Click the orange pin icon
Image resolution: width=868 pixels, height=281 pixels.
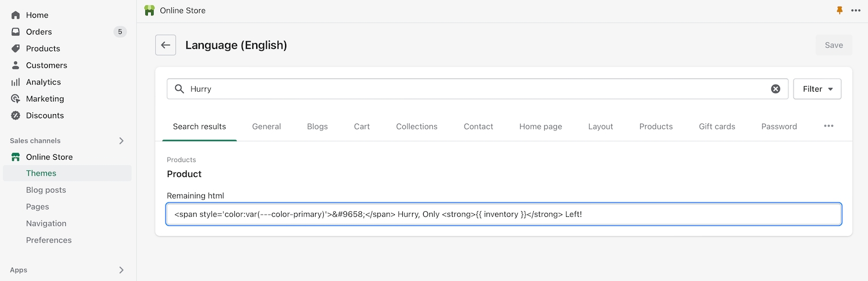coord(840,10)
